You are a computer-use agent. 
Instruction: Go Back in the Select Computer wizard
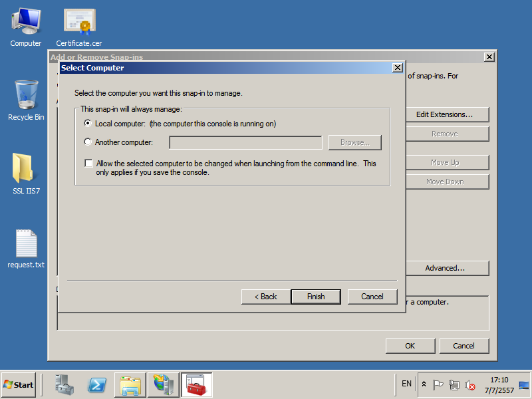pyautogui.click(x=266, y=297)
